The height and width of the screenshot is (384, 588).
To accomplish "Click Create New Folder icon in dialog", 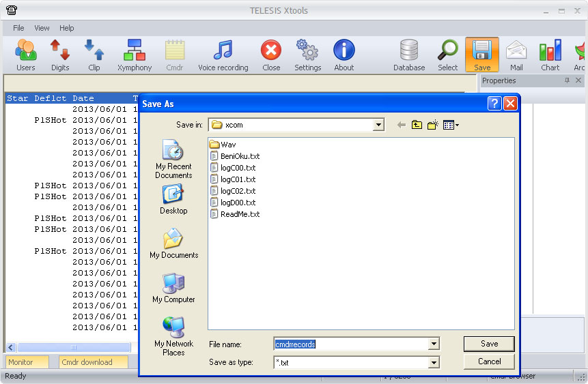I will 432,125.
